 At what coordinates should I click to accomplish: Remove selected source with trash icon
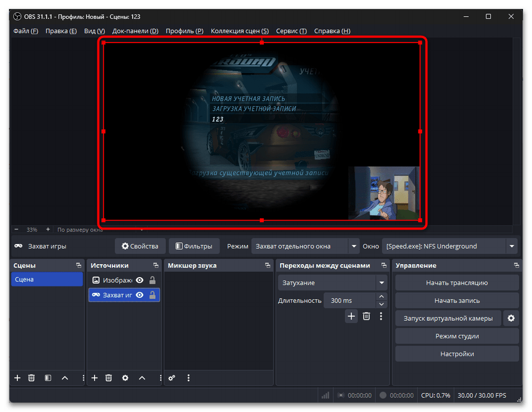pyautogui.click(x=109, y=378)
